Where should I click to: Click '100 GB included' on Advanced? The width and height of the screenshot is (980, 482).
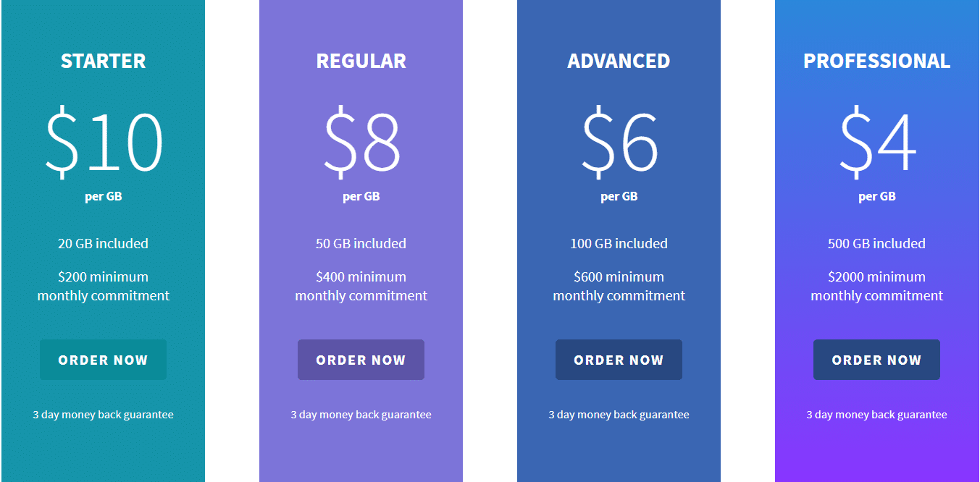(x=619, y=243)
